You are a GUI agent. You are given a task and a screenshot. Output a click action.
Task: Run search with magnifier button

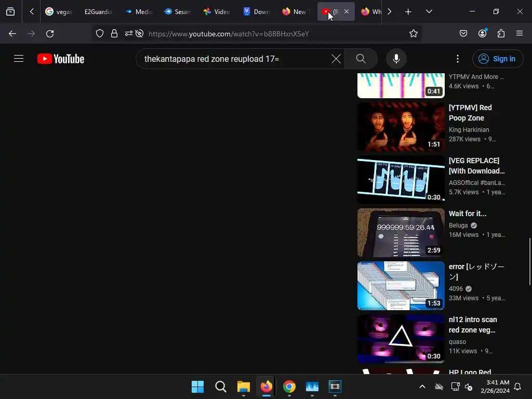point(361,59)
